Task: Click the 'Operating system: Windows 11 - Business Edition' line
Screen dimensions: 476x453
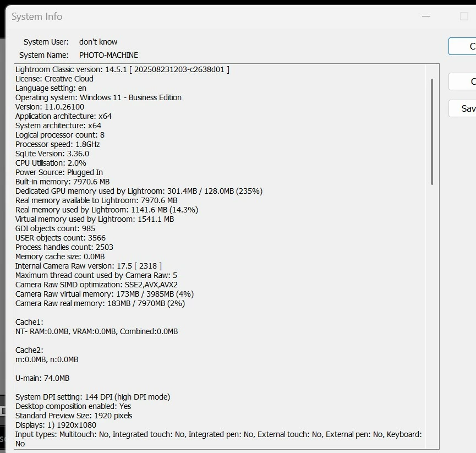Action: [99, 97]
